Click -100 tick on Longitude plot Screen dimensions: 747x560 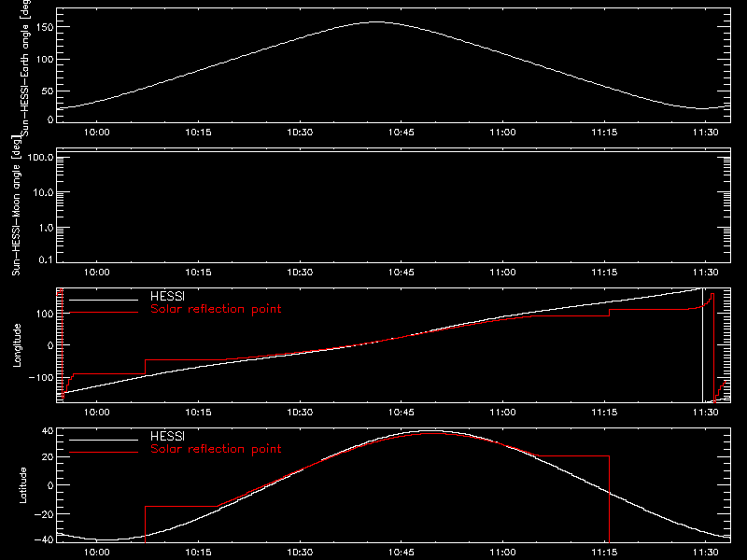[x=41, y=378]
